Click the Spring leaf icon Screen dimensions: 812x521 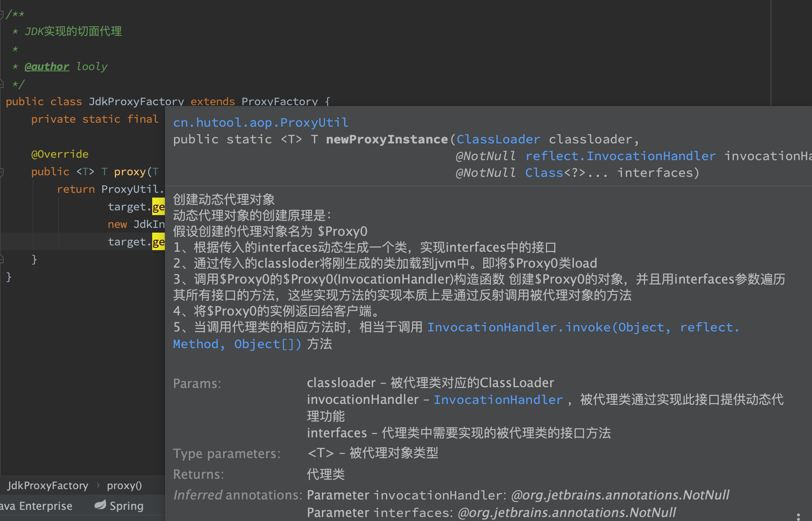click(100, 505)
